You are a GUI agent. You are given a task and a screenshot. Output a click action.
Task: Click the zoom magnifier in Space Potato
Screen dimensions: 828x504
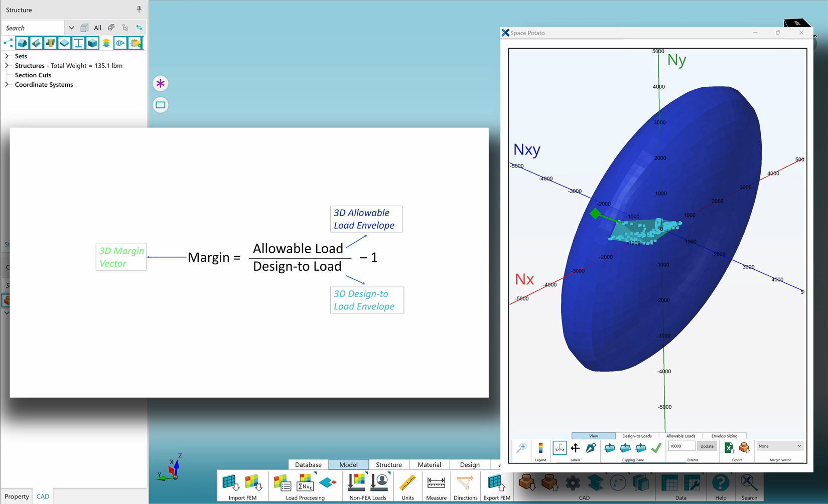521,447
